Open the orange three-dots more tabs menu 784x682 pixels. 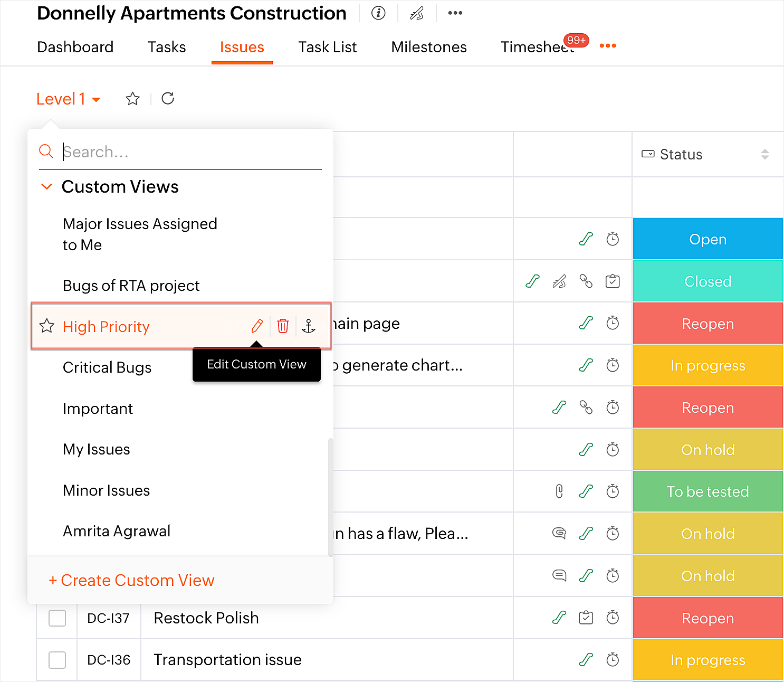click(x=608, y=46)
